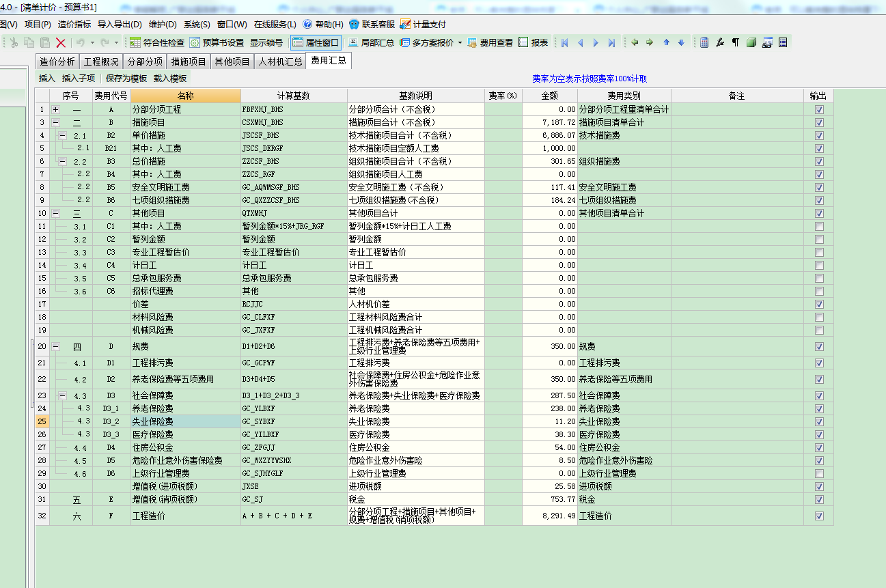Click the green 3D cube icon
Image resolution: width=886 pixels, height=588 pixels.
pyautogui.click(x=751, y=42)
